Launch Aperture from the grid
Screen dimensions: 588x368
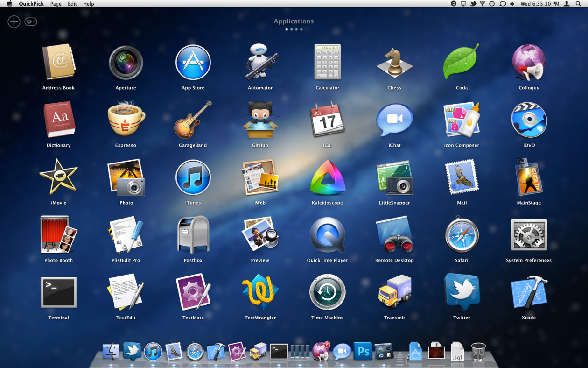[126, 63]
